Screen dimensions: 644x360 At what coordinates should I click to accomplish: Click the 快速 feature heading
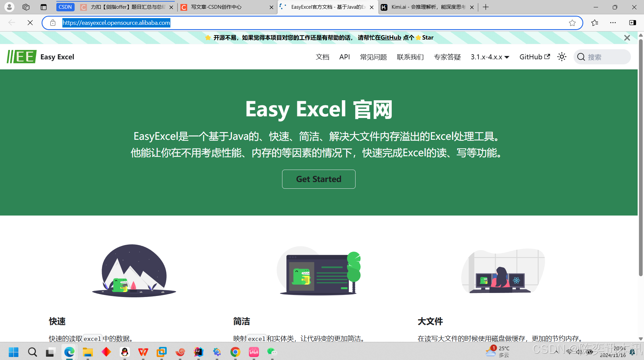tap(57, 321)
